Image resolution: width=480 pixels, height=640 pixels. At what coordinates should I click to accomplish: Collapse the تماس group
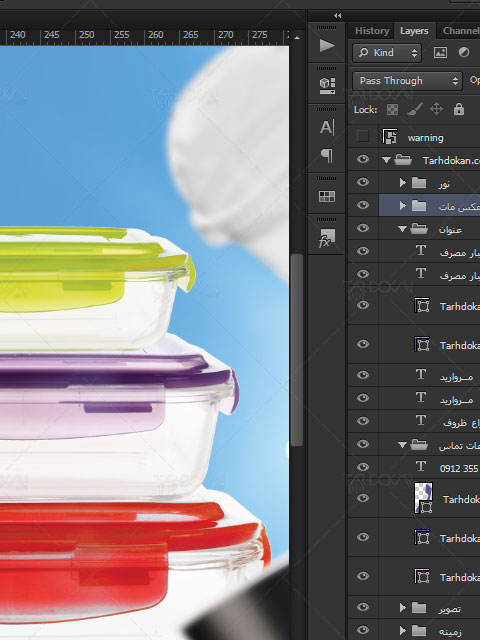(x=402, y=444)
